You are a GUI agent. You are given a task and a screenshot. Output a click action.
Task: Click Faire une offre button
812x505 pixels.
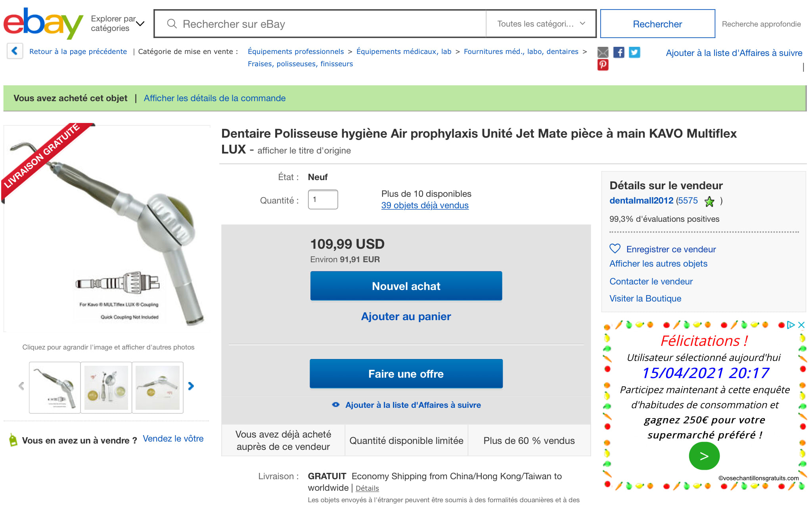point(406,374)
